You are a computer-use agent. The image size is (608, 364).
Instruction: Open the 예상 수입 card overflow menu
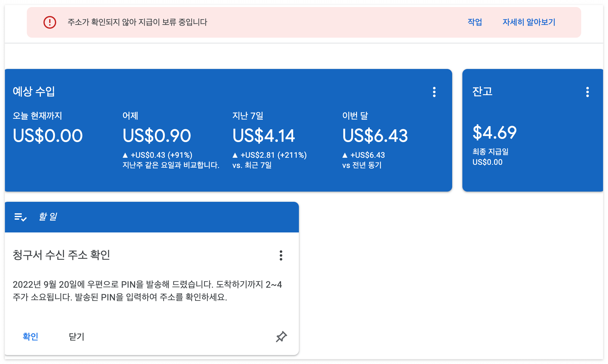pos(435,92)
